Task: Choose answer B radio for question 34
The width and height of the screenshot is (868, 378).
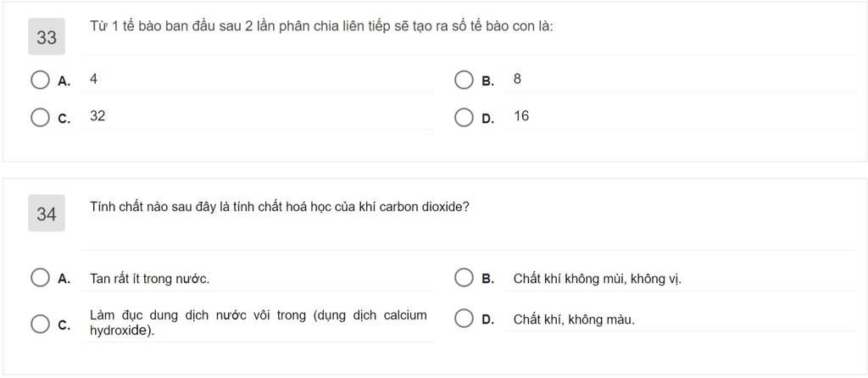Action: coord(464,278)
